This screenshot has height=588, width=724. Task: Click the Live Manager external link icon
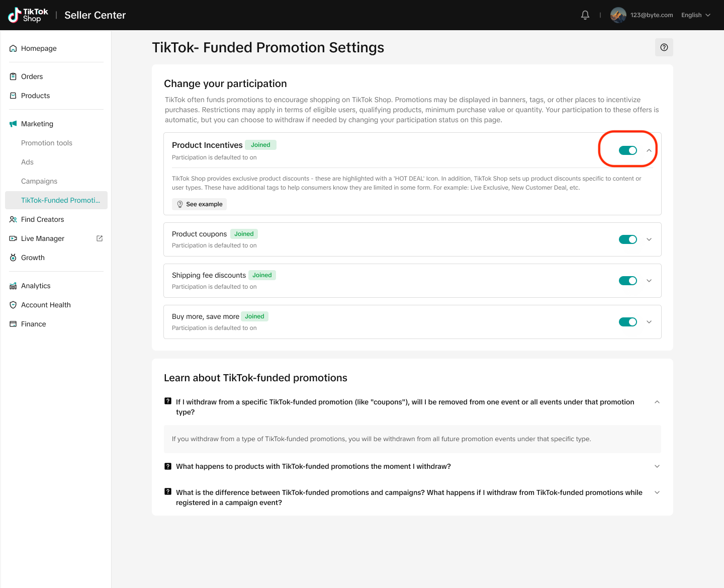point(100,238)
